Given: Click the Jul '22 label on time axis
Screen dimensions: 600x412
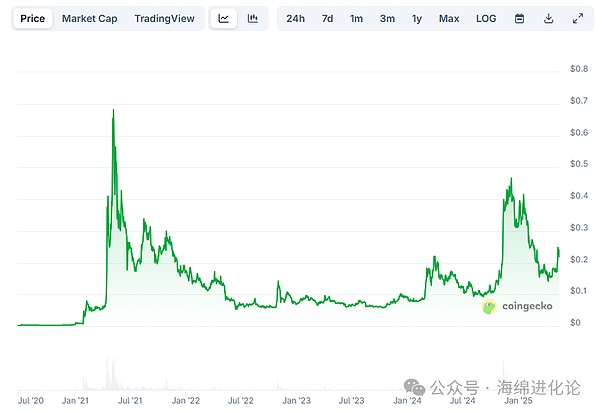Looking at the screenshot, I should [x=240, y=400].
